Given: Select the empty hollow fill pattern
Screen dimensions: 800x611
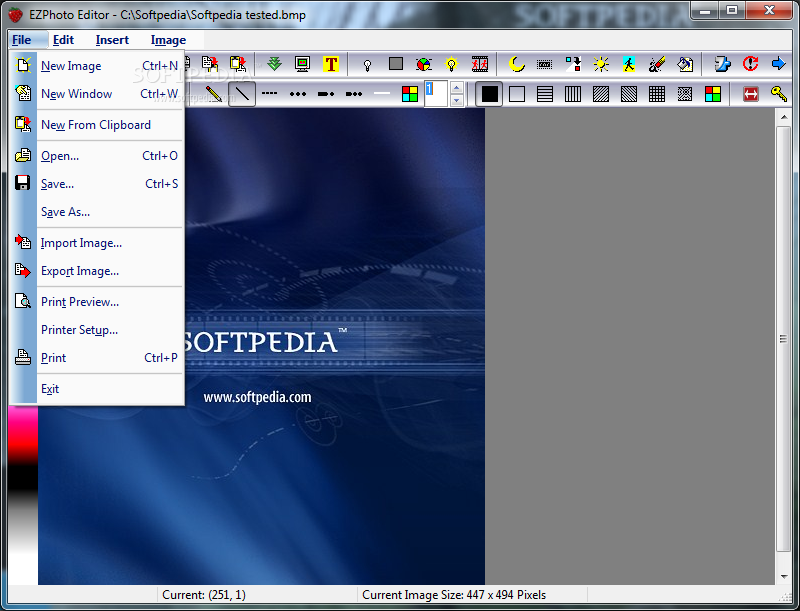Looking at the screenshot, I should point(517,94).
